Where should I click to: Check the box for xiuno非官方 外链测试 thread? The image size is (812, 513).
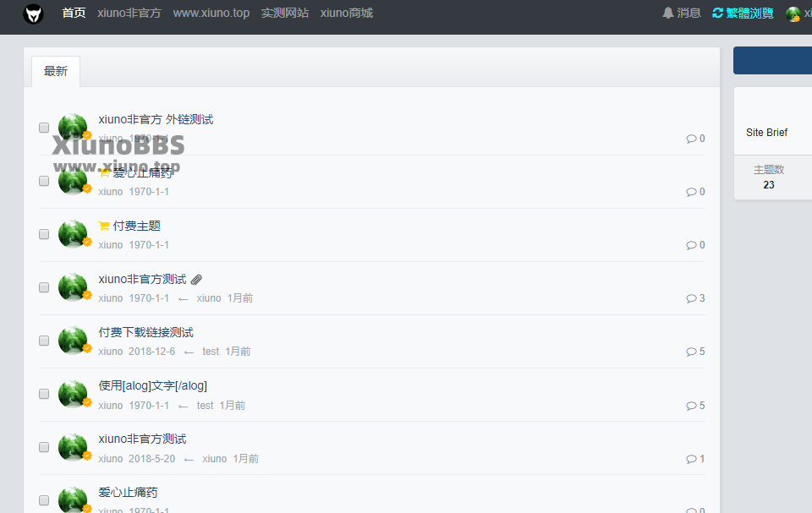(x=44, y=128)
